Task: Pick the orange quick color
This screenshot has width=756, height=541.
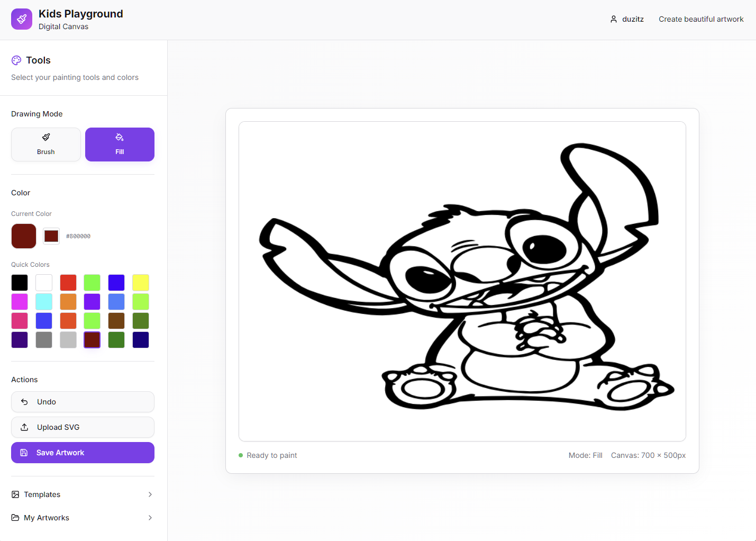Action: pyautogui.click(x=68, y=302)
